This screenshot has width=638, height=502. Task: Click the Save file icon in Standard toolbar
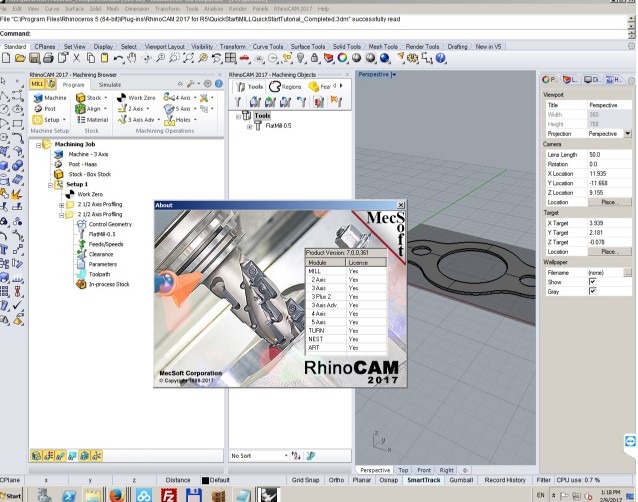(35, 59)
